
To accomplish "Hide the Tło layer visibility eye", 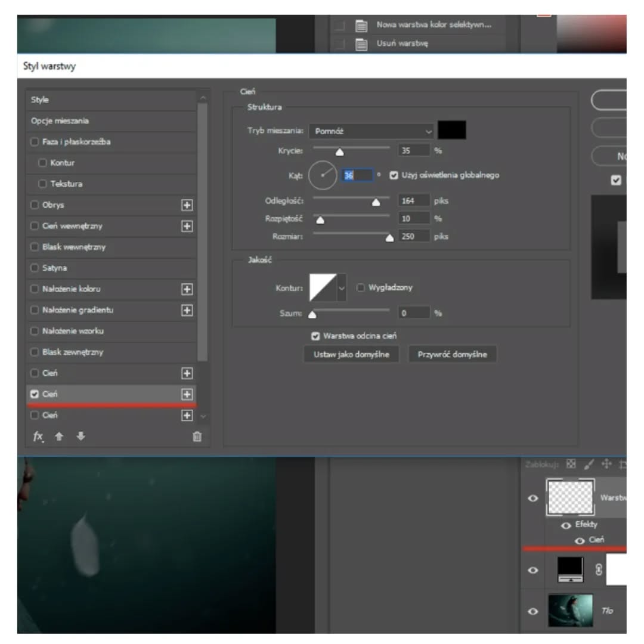I will click(533, 611).
